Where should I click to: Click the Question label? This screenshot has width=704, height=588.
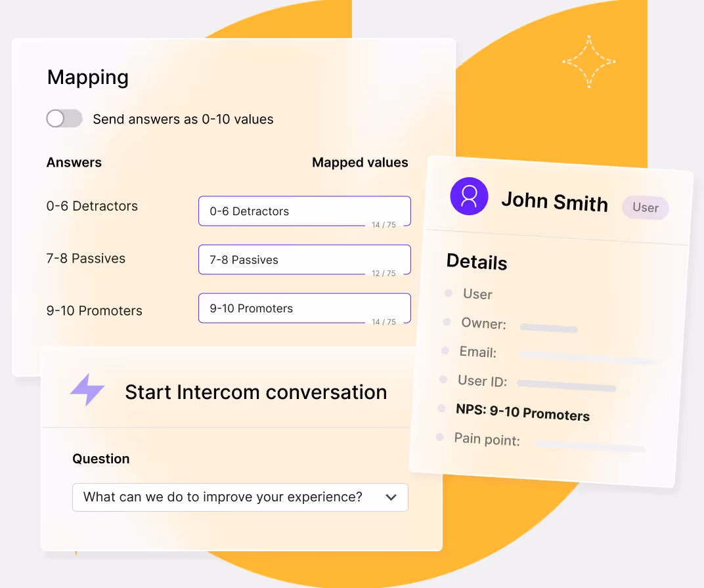coord(101,459)
